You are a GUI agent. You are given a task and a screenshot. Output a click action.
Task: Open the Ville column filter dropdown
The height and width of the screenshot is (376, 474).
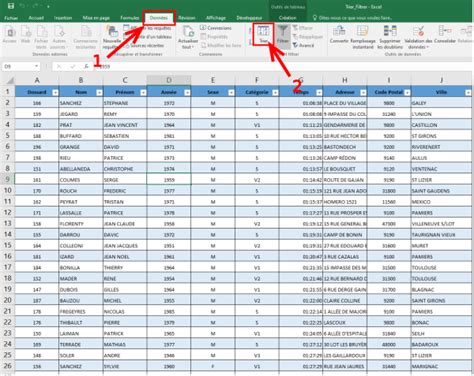pyautogui.click(x=468, y=93)
